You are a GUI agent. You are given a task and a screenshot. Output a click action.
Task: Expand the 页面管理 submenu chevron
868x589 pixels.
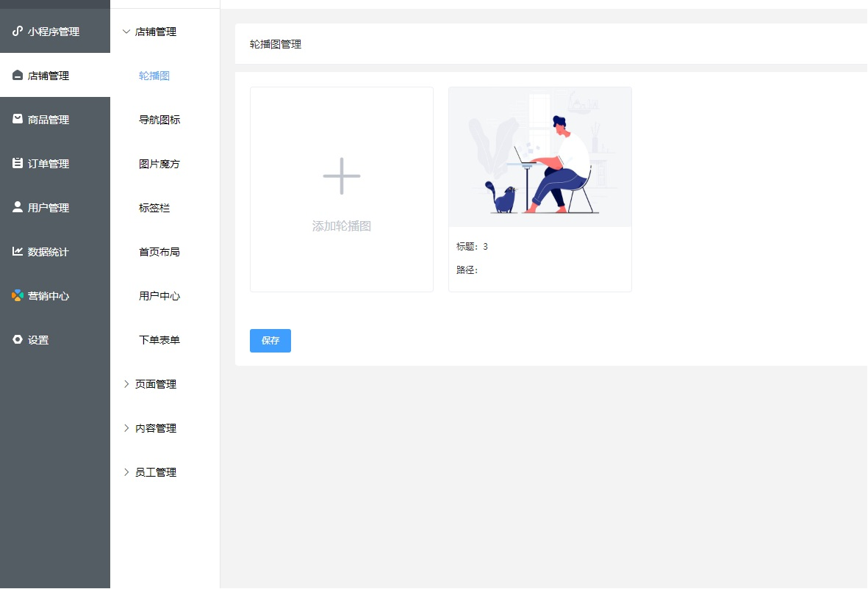pyautogui.click(x=126, y=384)
